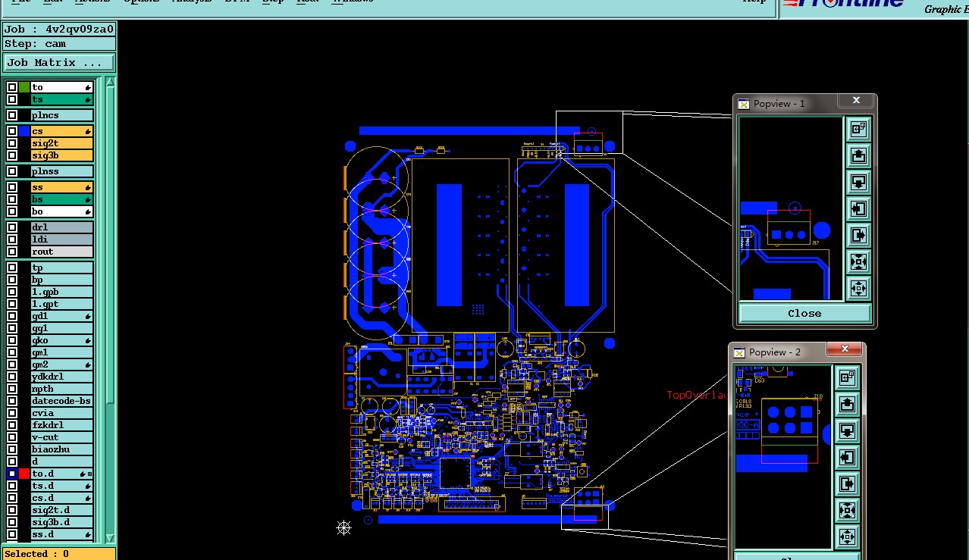Select the '1.gpt' layer name

(x=61, y=304)
